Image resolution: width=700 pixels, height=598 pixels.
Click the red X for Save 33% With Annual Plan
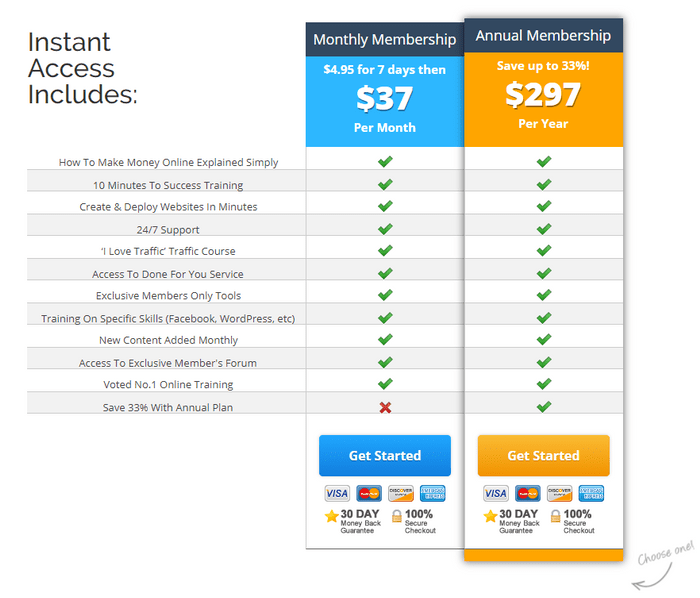tap(385, 407)
